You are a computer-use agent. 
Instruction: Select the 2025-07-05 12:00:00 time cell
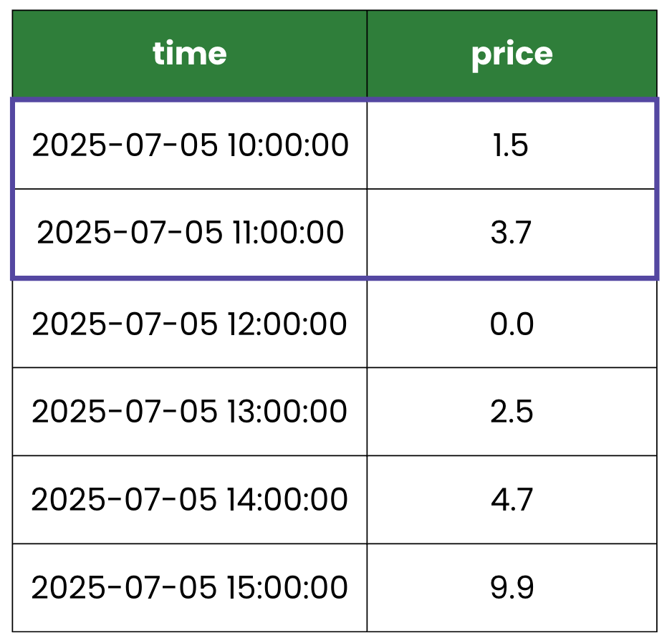point(190,324)
